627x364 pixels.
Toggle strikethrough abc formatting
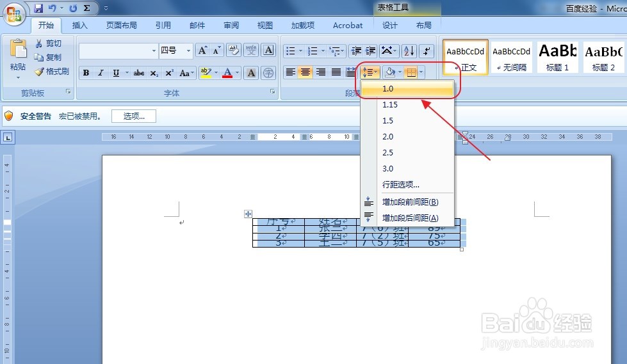pos(139,73)
